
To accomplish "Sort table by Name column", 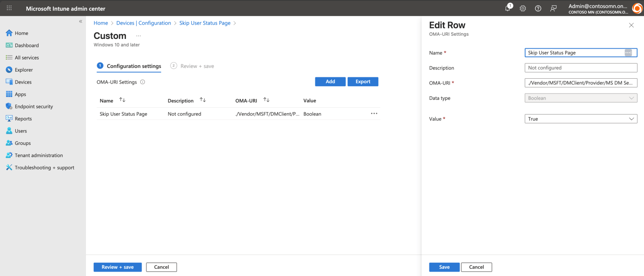I will (x=112, y=101).
